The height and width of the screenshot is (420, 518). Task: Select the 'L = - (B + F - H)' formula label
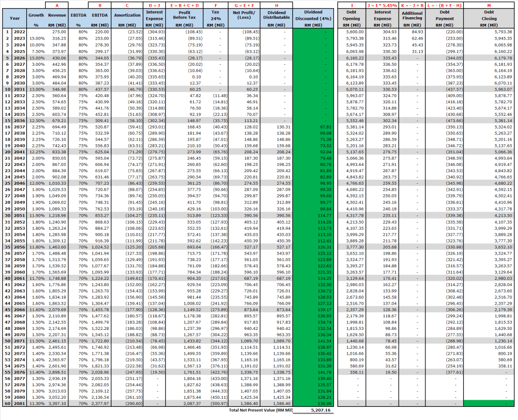coord(444,5)
